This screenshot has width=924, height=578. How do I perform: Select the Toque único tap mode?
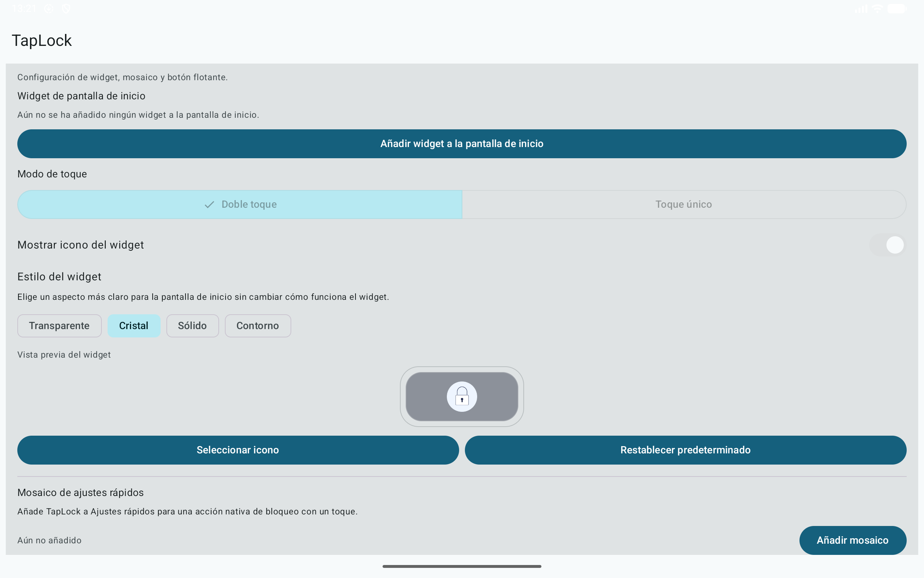click(x=684, y=204)
